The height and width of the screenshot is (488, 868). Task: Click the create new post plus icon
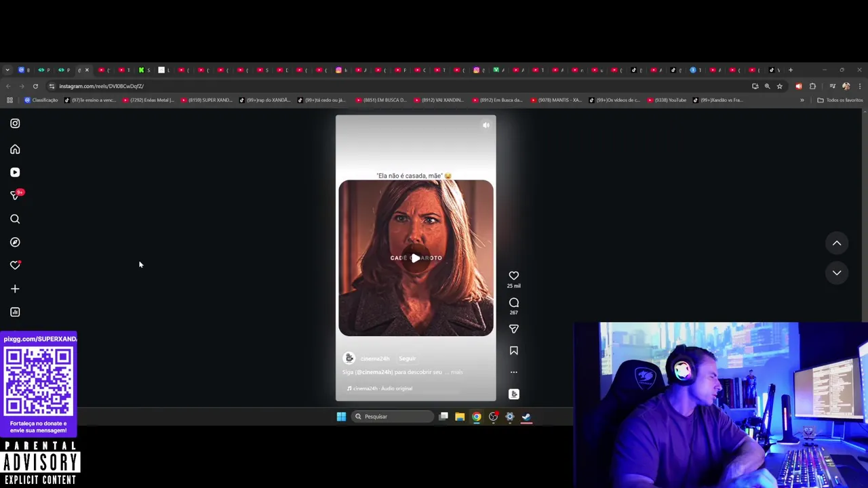[x=15, y=289]
